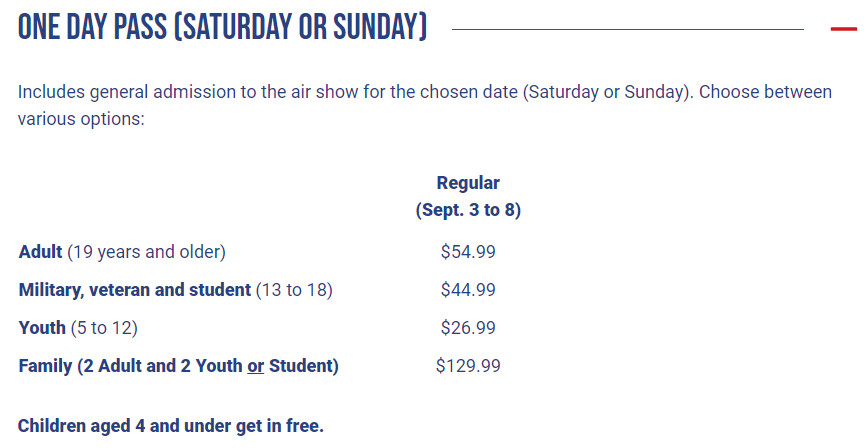Click the underlined "or" in Family row
The height and width of the screenshot is (448, 866).
click(x=255, y=366)
